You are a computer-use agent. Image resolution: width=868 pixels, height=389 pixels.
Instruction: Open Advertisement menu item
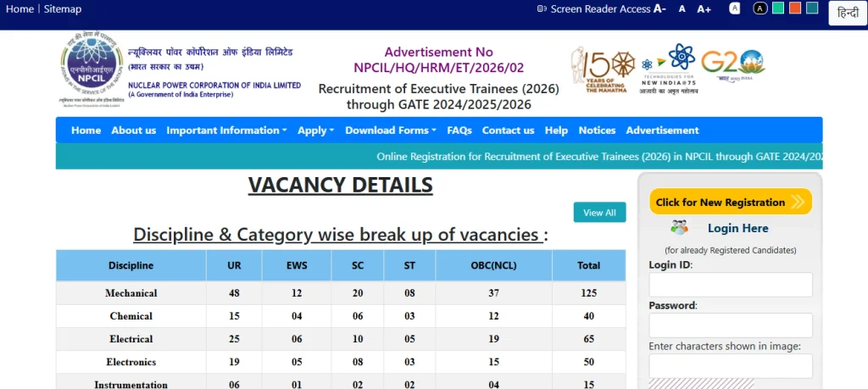coord(662,131)
